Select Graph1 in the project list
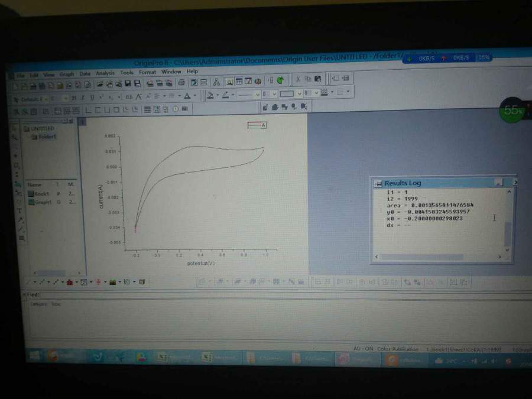 click(x=40, y=202)
